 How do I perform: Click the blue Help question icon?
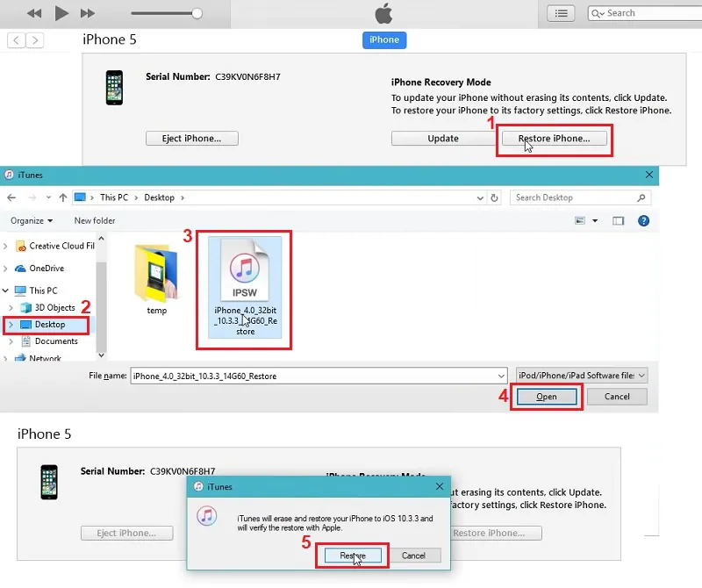tap(643, 221)
